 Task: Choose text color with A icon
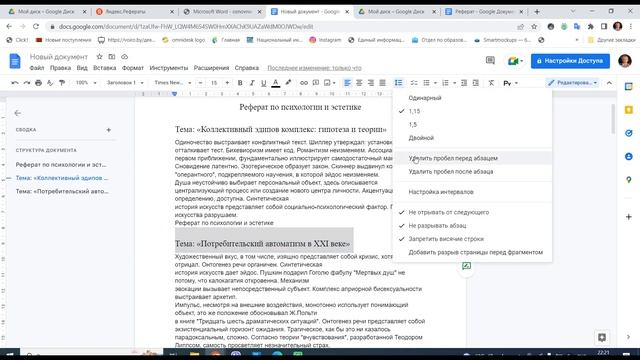276,83
